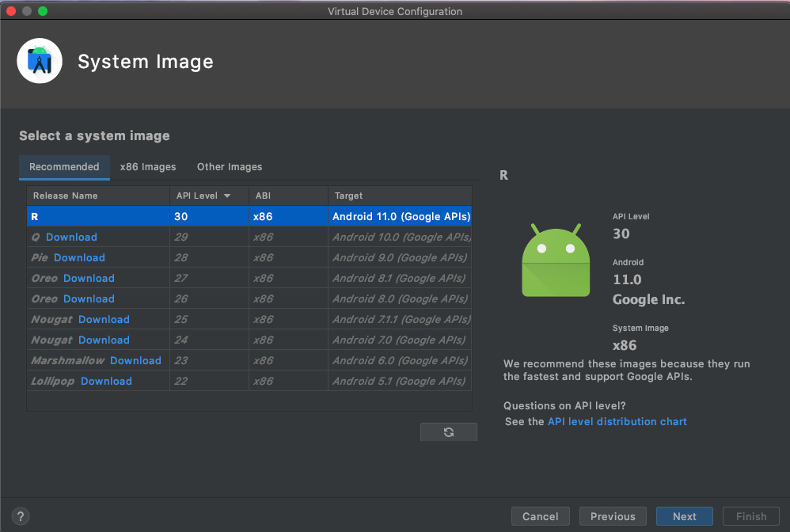Open the API level distribution chart
This screenshot has width=790, height=532.
(x=617, y=421)
